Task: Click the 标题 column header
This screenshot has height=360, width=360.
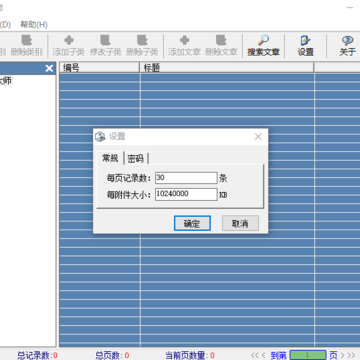Action: [x=227, y=68]
